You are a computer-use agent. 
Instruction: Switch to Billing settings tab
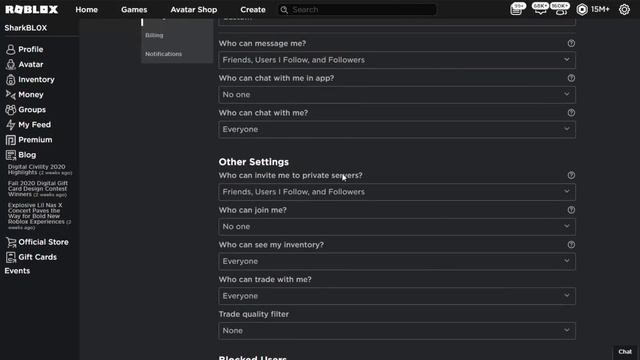(x=154, y=36)
